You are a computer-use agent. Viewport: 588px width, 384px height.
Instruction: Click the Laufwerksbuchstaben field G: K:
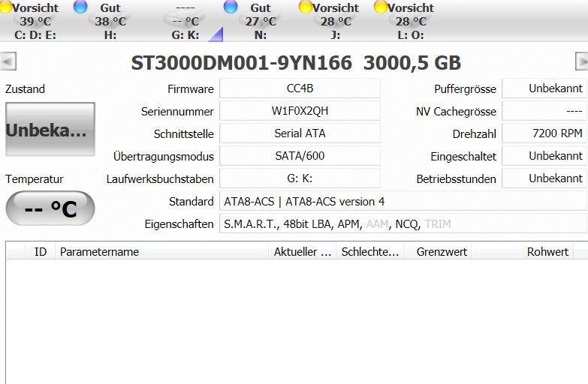(x=300, y=178)
